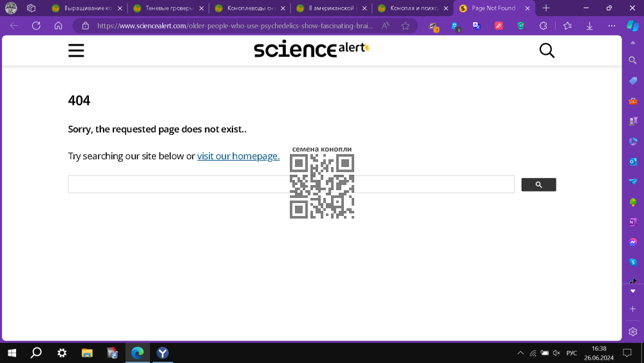The width and height of the screenshot is (644, 363).
Task: Open the Copilot icon in Edge toolbar
Action: 632,26
